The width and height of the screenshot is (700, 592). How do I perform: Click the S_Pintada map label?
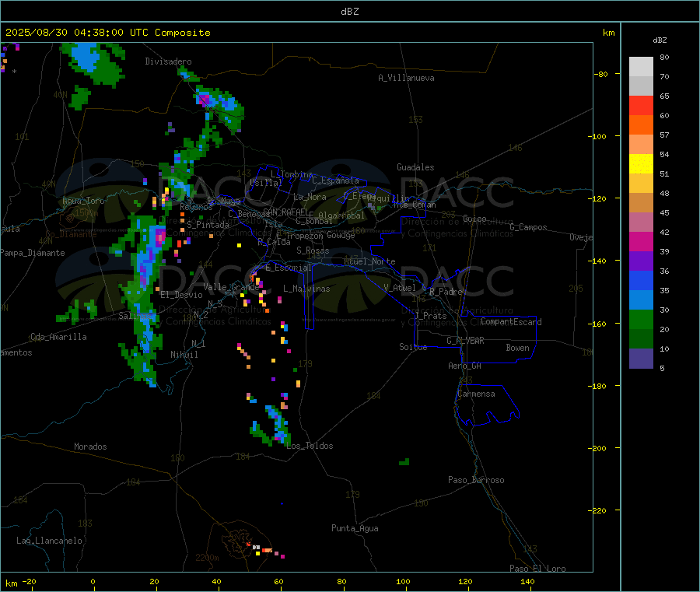pos(208,225)
